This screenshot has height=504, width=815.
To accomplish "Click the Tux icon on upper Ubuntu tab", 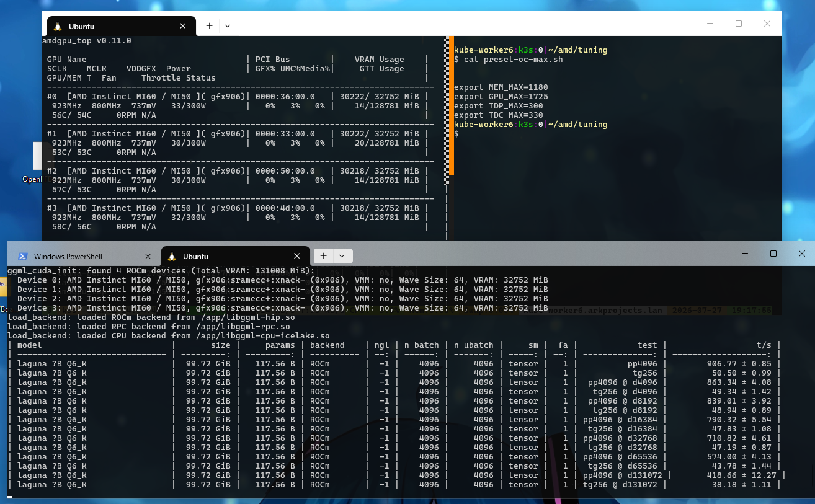I will point(58,27).
